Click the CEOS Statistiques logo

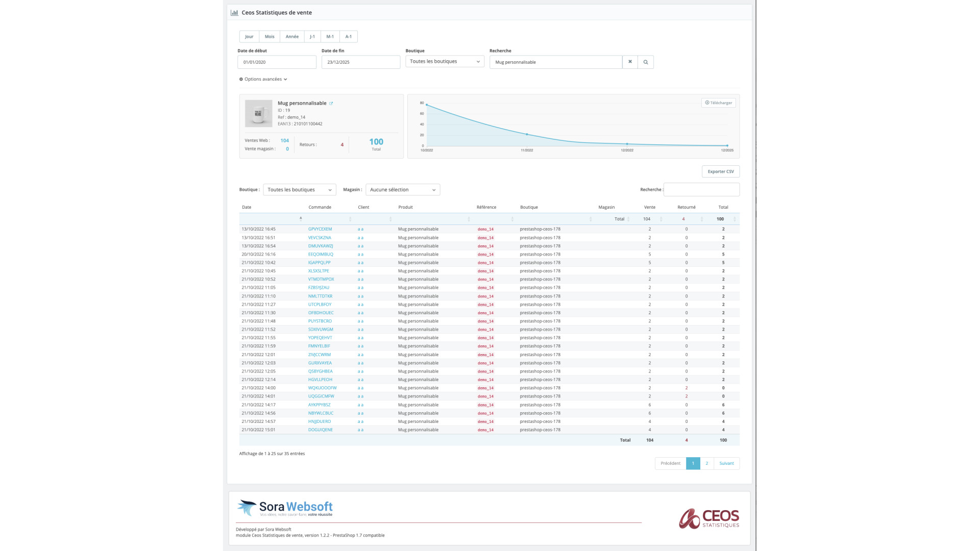coord(708,518)
